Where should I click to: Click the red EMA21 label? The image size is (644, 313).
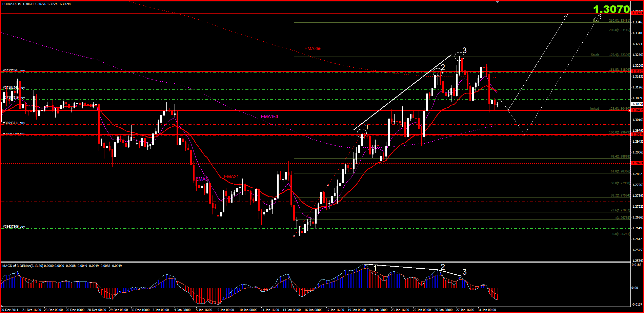click(x=232, y=176)
